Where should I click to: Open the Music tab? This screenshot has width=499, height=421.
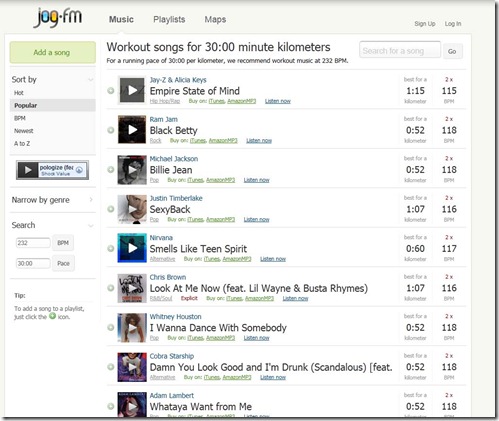[x=121, y=19]
